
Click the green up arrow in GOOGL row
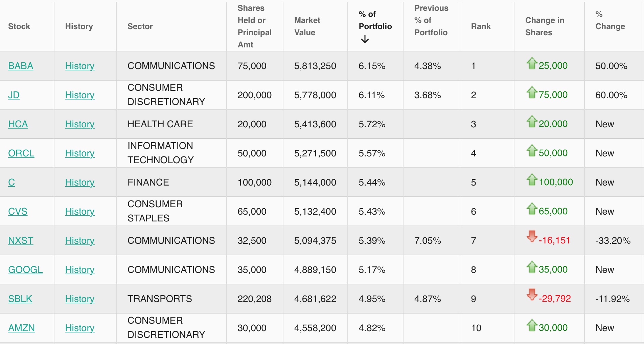532,267
